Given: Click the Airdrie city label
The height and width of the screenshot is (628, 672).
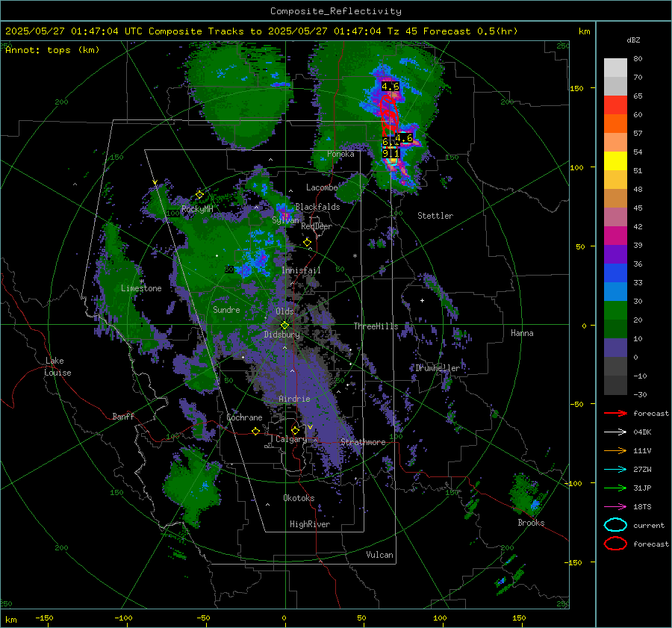Looking at the screenshot, I should point(294,399).
